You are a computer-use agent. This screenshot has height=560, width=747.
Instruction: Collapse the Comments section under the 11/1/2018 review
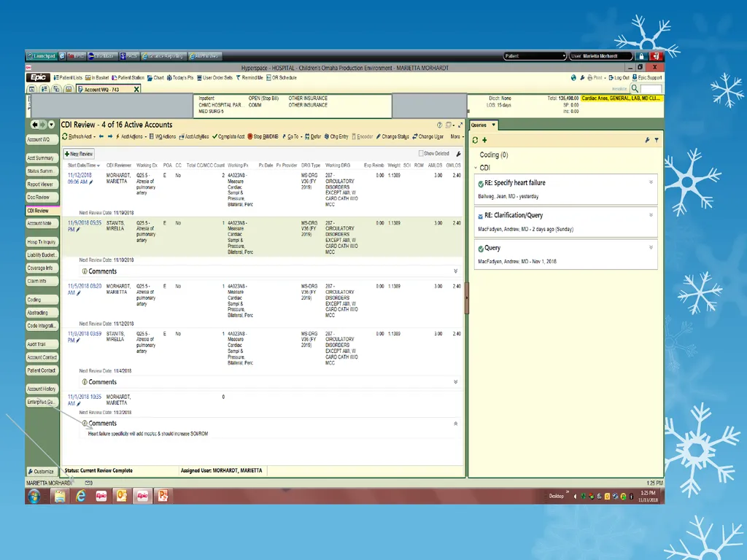(455, 424)
